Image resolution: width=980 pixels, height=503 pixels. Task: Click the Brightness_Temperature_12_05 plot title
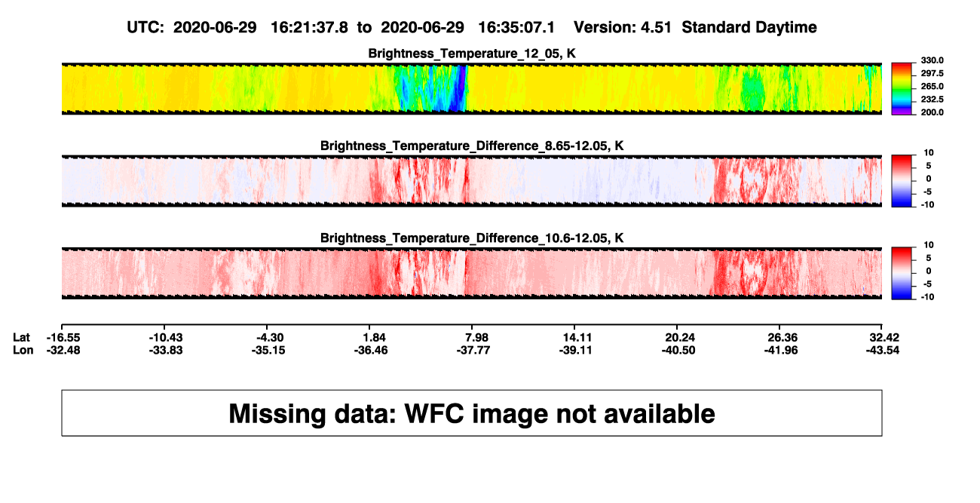pos(472,54)
